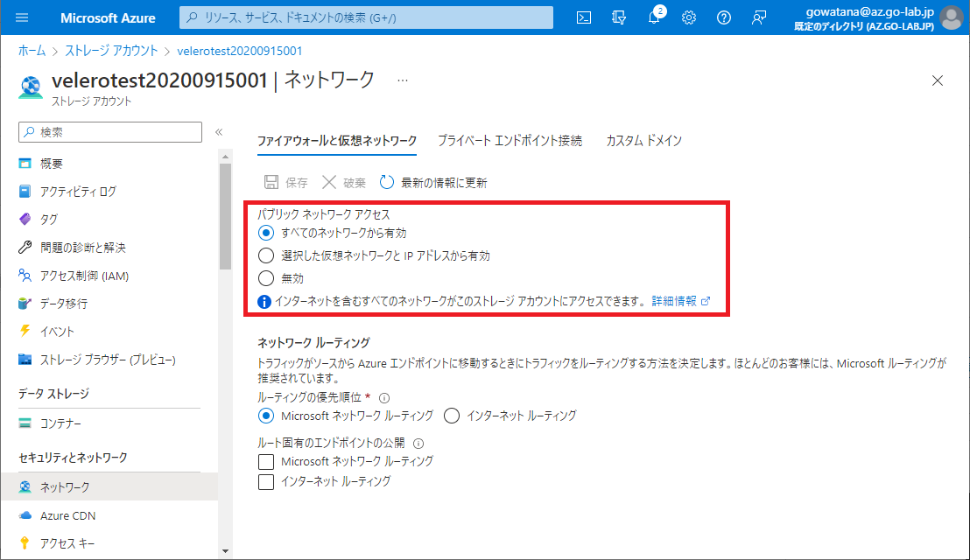Click the 保存 floppy disk icon
970x560 pixels.
271,182
